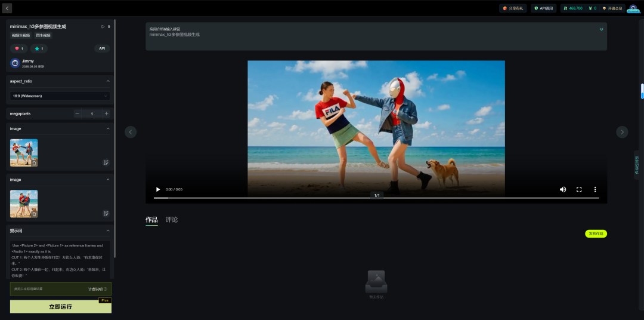Screen dimensions: 644x320
Task: Click the run count play icon
Action: coord(103,26)
